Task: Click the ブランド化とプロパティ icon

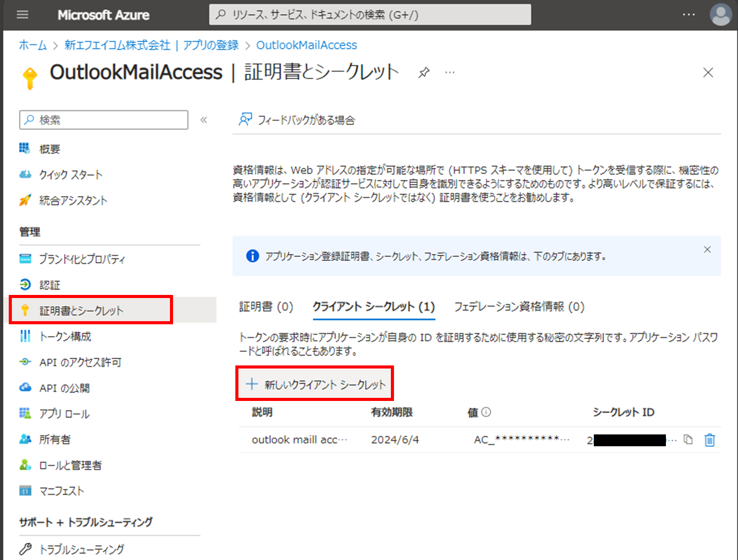Action: click(25, 258)
